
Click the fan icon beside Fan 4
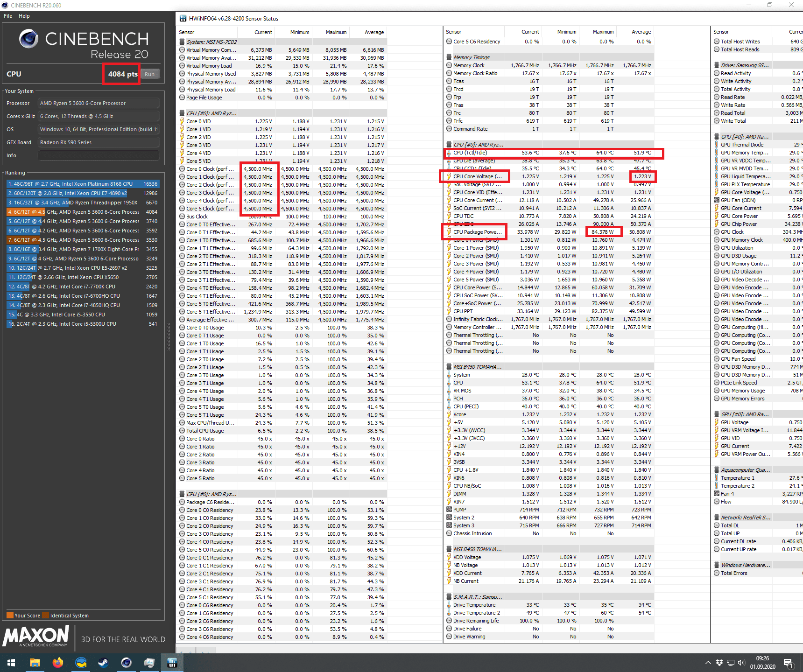pyautogui.click(x=717, y=494)
